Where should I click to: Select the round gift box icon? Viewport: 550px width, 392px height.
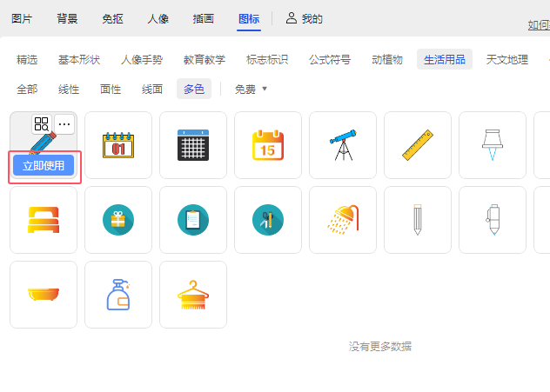pos(118,220)
